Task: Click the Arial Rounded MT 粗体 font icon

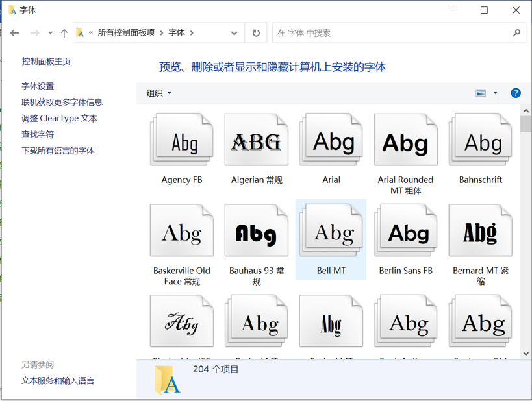Action: tap(406, 140)
